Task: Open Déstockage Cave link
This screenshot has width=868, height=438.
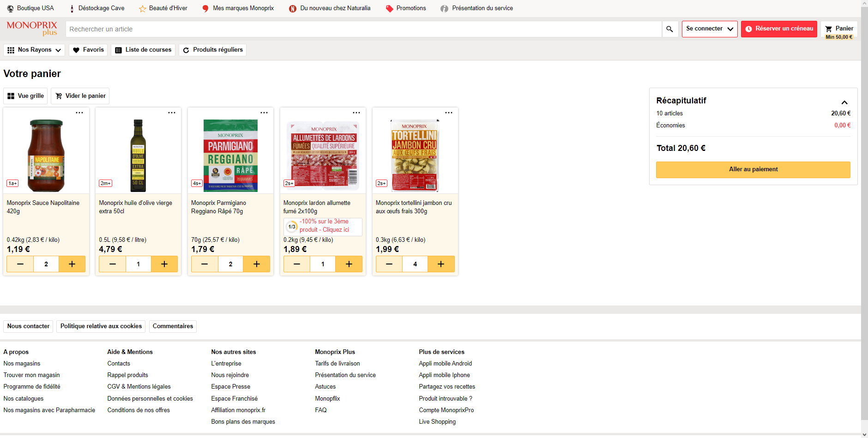Action: (x=97, y=8)
